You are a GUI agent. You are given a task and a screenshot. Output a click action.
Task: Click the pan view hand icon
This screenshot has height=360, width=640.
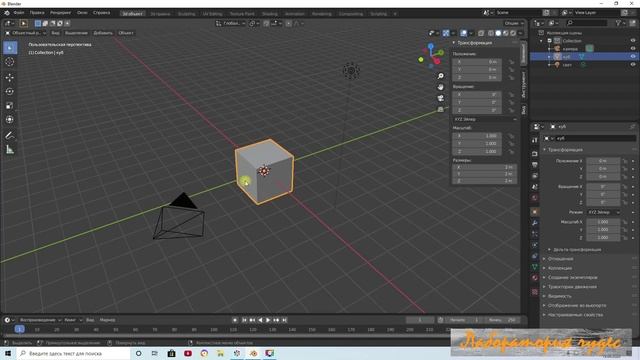tap(440, 87)
